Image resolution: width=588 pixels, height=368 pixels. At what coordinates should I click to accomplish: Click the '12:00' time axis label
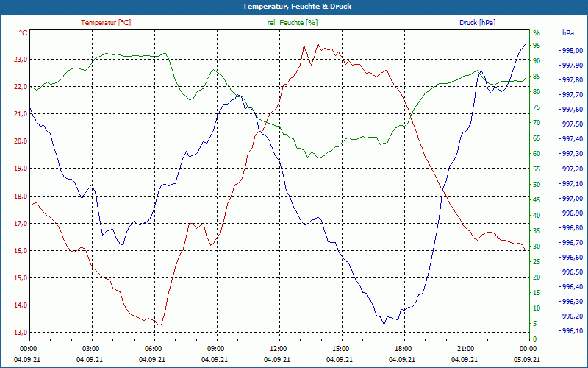(x=278, y=348)
